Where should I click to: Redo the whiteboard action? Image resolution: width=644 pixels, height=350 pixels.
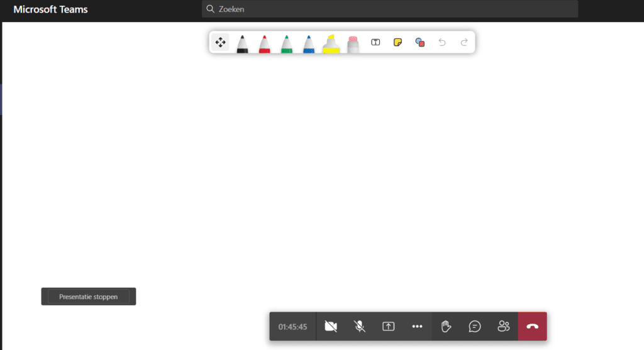[x=464, y=42]
